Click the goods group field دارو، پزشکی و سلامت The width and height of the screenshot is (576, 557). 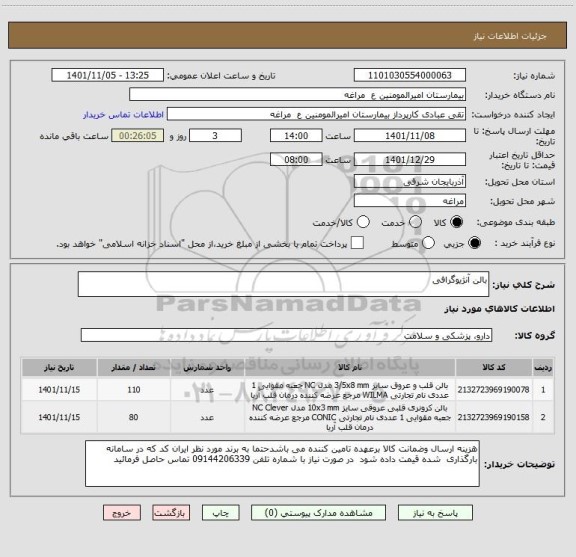click(x=286, y=335)
